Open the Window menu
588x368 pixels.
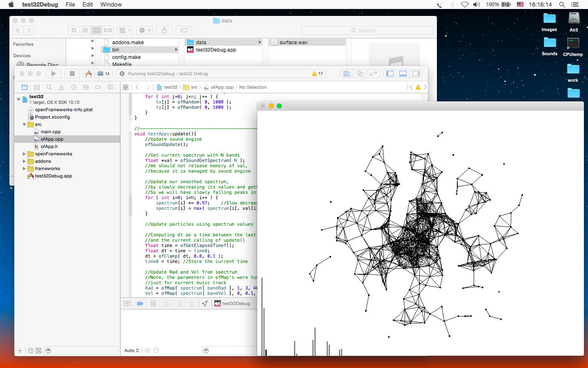[x=111, y=4]
